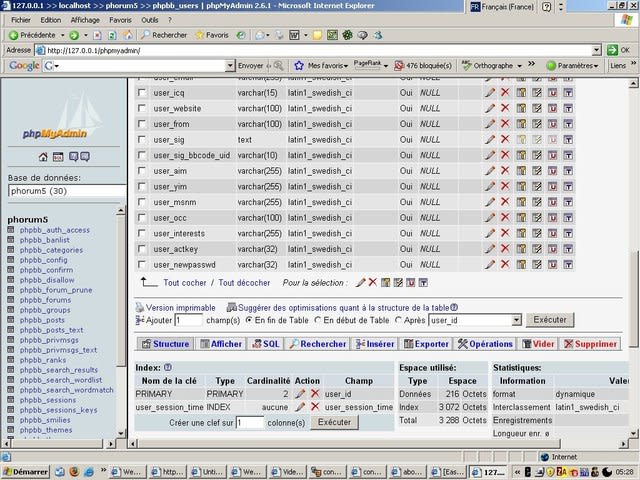640x480 pixels.
Task: Select the 'En début de Table' radio
Action: [318, 320]
